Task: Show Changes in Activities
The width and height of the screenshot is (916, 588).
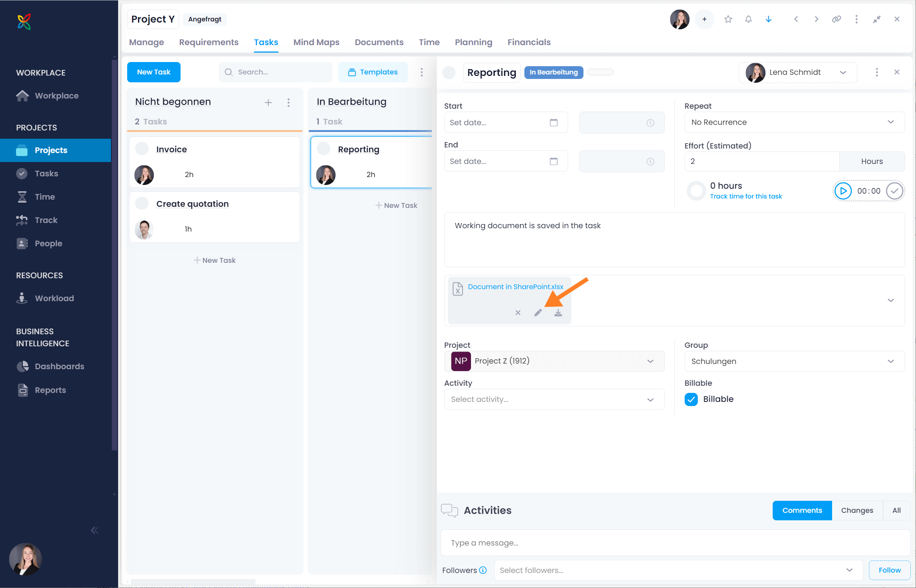Action: 857,511
